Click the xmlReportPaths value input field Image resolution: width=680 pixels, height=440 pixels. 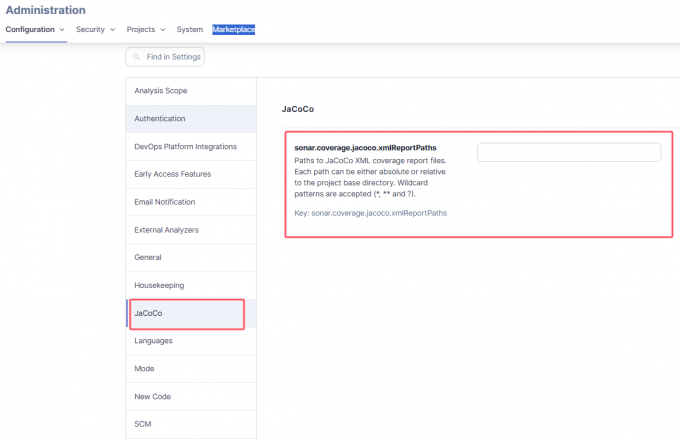coord(569,153)
